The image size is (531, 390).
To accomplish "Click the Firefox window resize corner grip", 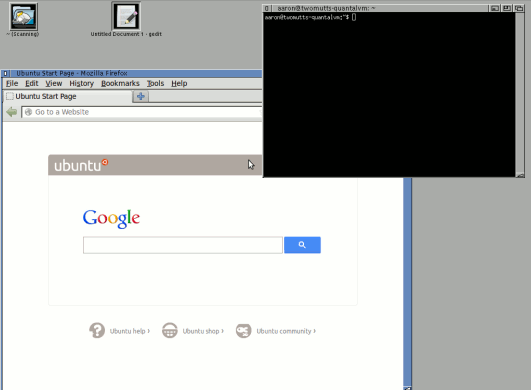I will (x=408, y=388).
